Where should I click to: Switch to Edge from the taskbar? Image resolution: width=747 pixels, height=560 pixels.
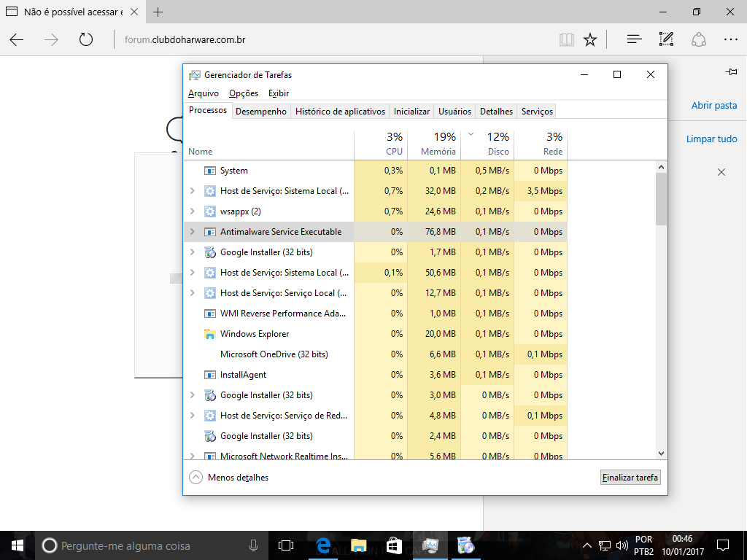point(323,545)
